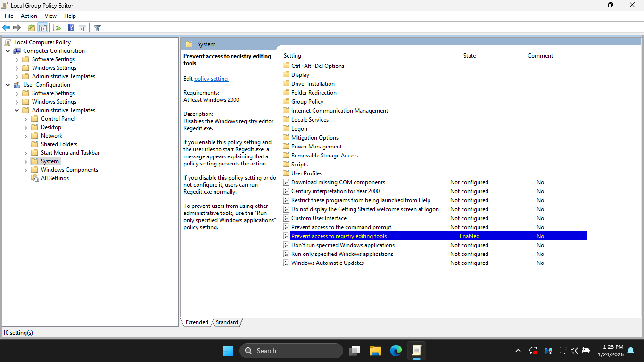This screenshot has height=362, width=644.
Task: Click the taskbar Search box
Action: pos(291,351)
